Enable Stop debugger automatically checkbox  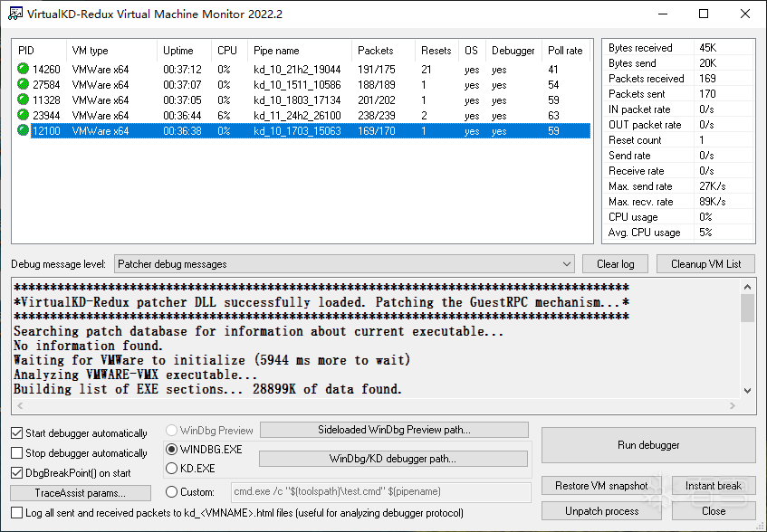(16, 453)
